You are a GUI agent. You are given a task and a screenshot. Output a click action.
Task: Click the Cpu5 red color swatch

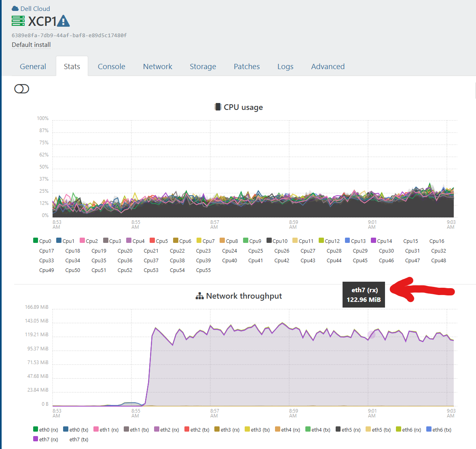152,240
